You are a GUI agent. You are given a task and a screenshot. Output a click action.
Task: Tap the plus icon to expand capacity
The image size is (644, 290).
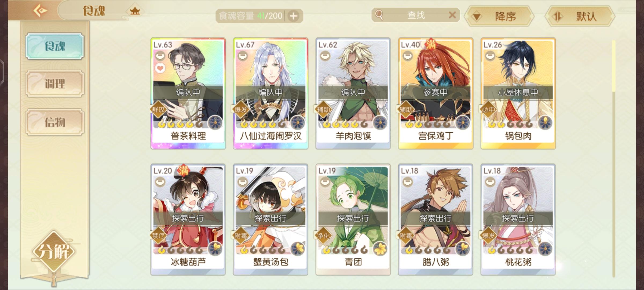294,16
